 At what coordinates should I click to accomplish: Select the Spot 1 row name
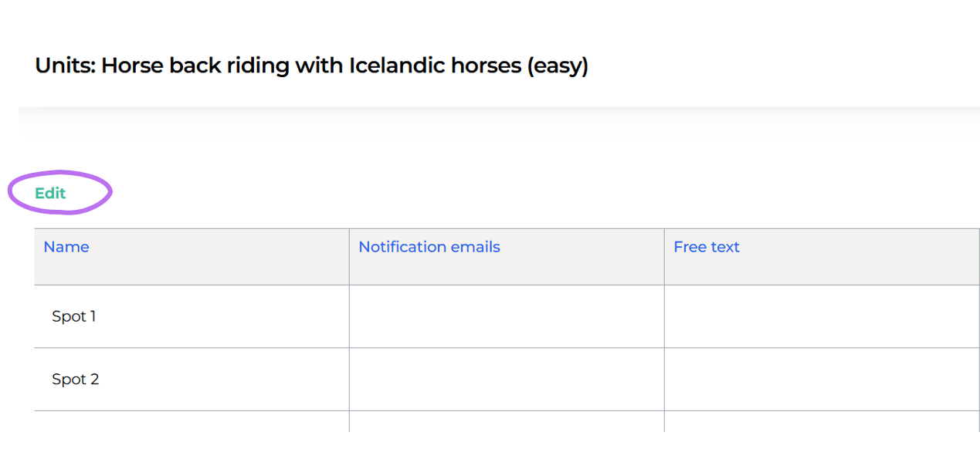tap(74, 316)
